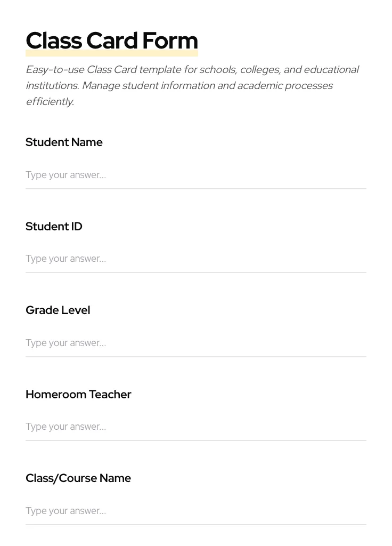Click the "Homeroom Teacher" question label
The image size is (392, 546).
tap(78, 395)
